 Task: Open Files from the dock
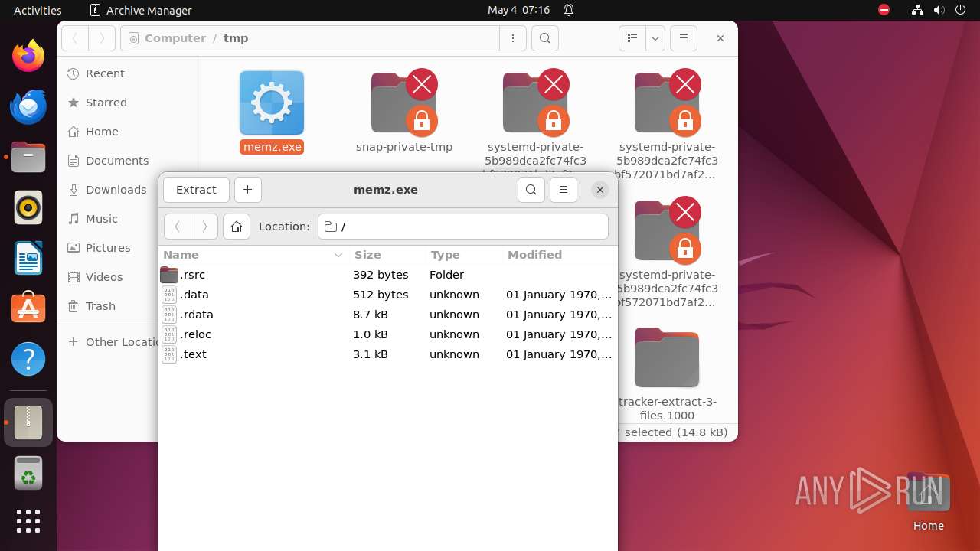[28, 157]
